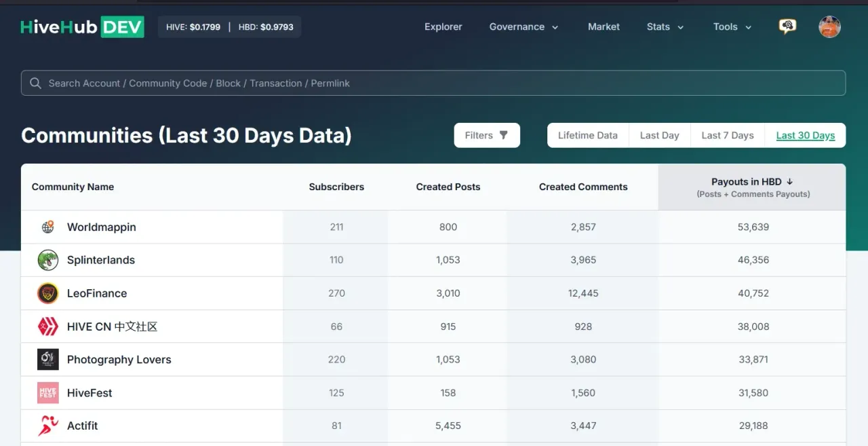The width and height of the screenshot is (868, 446).
Task: Open the Tools menu
Action: click(732, 26)
